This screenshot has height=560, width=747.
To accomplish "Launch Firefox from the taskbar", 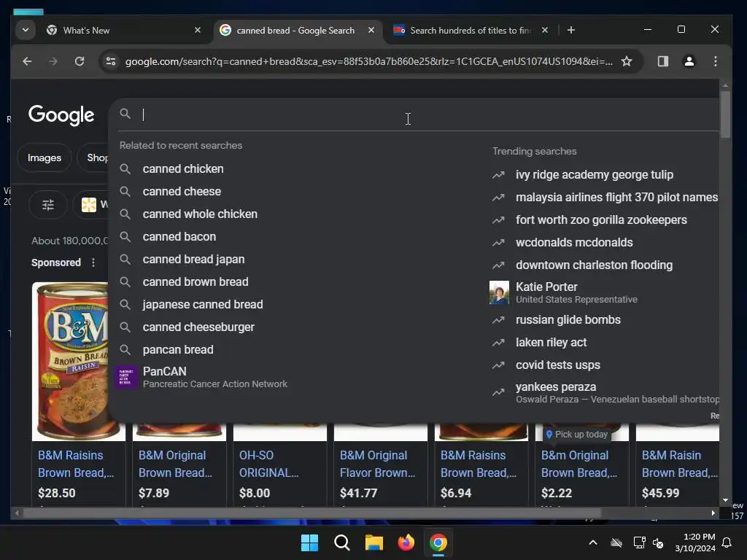I will point(406,542).
